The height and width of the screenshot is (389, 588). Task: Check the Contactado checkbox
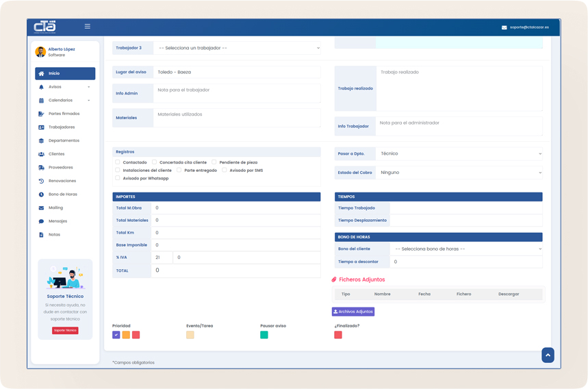point(117,162)
